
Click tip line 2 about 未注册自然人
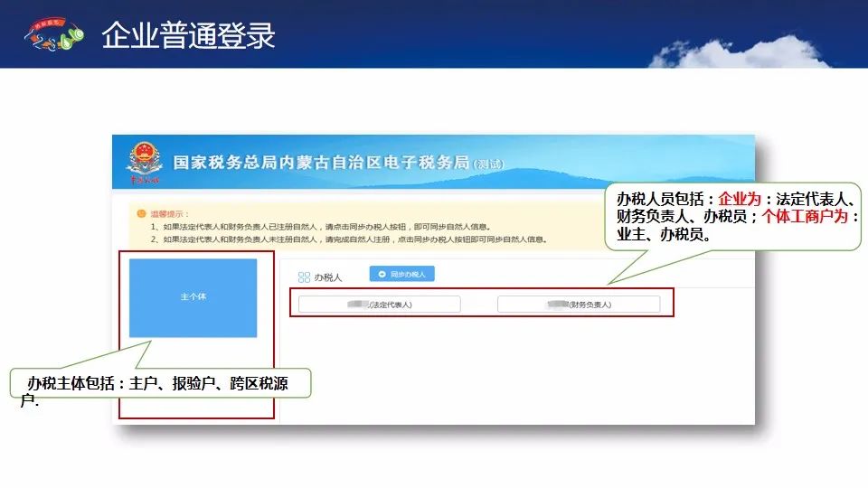(349, 239)
